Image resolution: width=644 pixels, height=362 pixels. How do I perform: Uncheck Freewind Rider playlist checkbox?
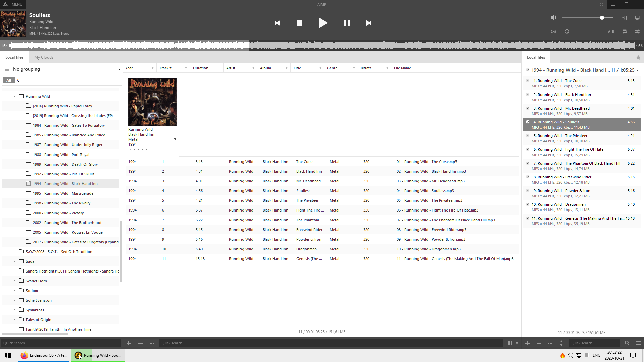(x=528, y=177)
